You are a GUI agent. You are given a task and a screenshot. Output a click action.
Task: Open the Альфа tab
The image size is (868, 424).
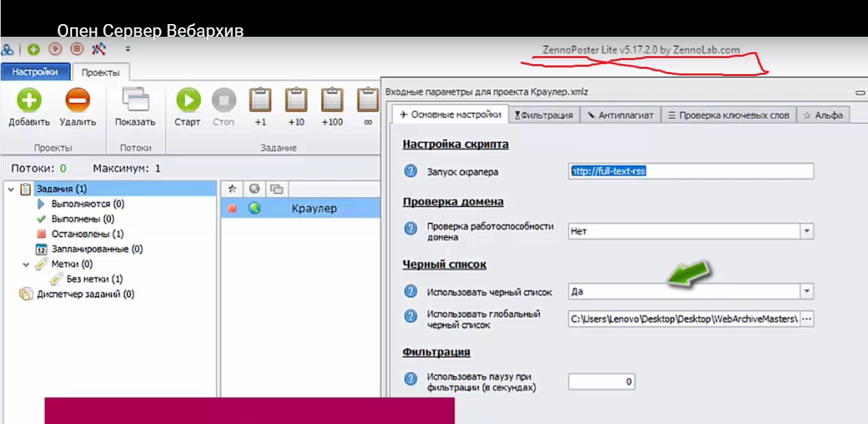pyautogui.click(x=823, y=115)
